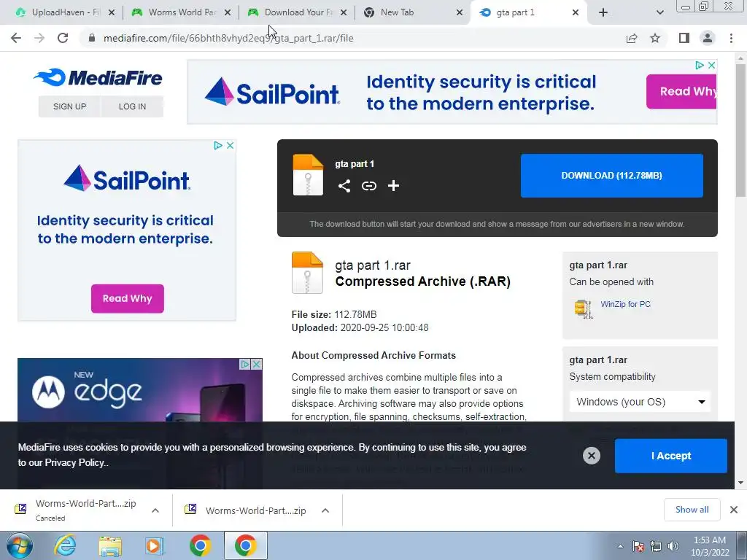Screen dimensions: 747x560
Task: Click the share page icon in address bar
Action: 632,38
